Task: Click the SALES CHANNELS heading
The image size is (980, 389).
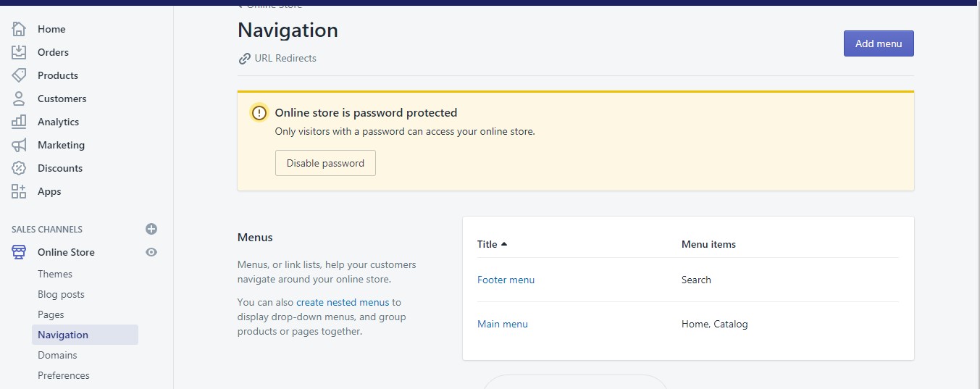Action: (47, 229)
